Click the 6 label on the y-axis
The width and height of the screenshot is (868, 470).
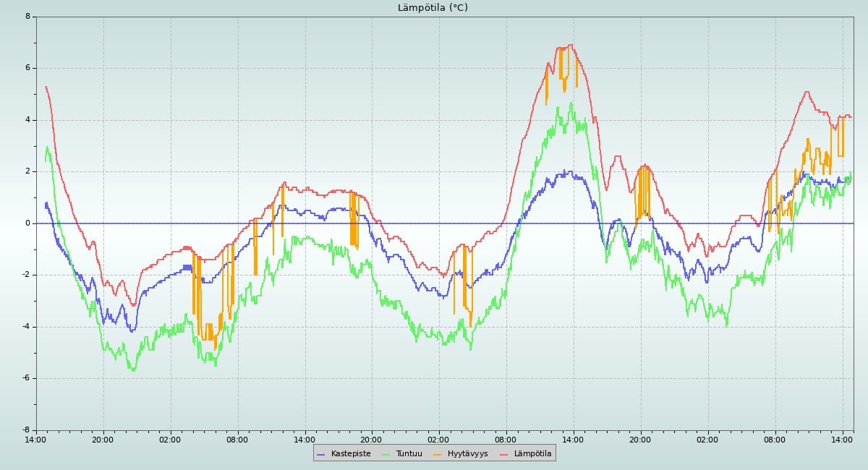tap(27, 68)
